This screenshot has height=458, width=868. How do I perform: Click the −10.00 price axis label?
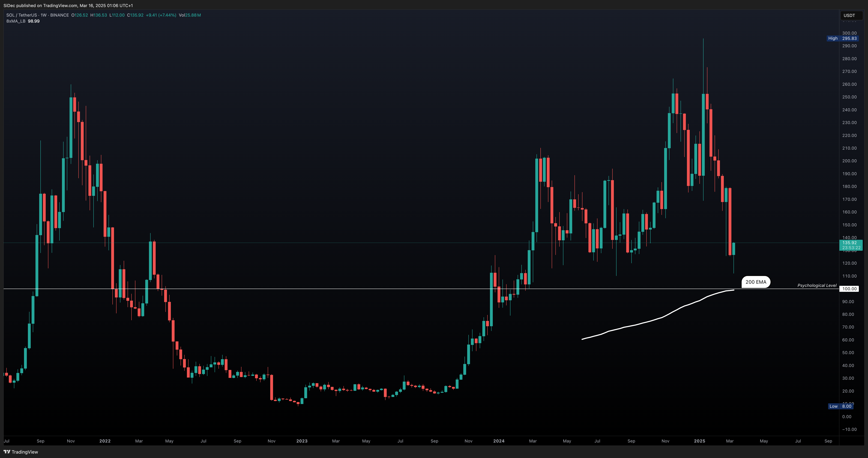click(849, 430)
